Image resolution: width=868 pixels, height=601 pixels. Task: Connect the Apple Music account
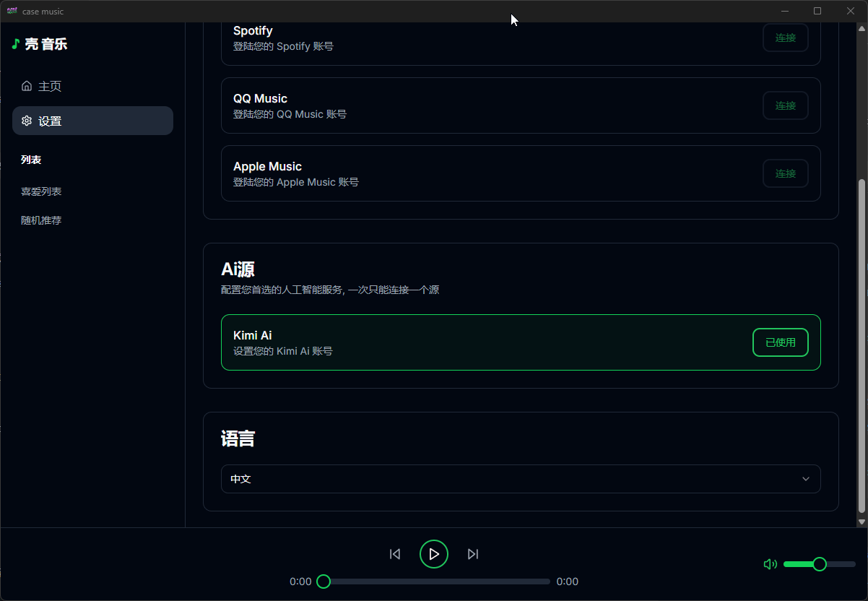(x=785, y=173)
